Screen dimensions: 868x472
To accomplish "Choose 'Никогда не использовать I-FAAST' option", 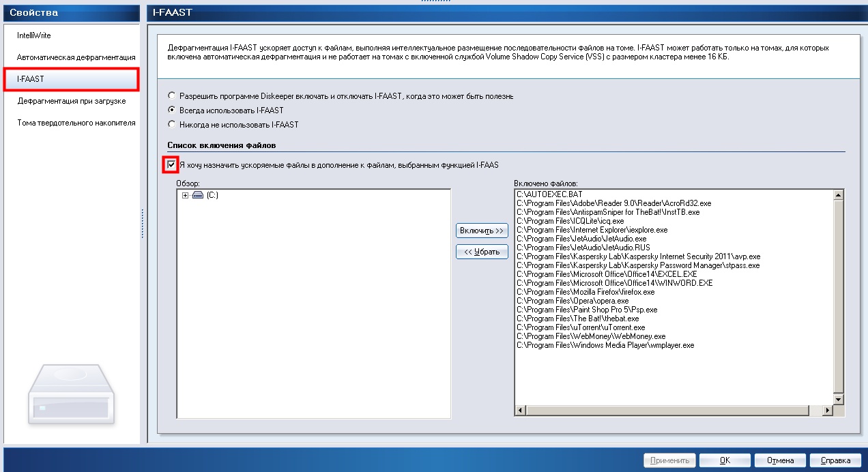I will click(x=172, y=125).
